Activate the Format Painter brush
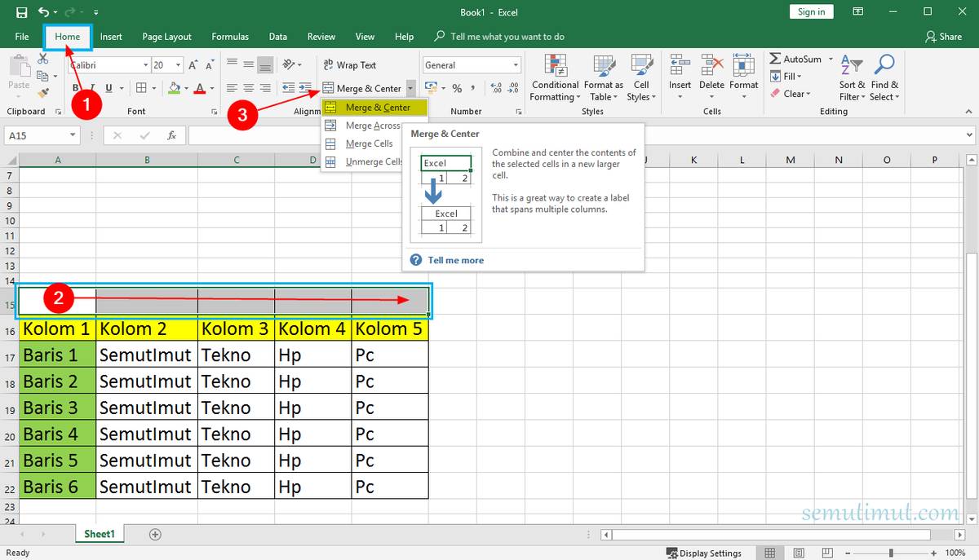Image resolution: width=979 pixels, height=560 pixels. pyautogui.click(x=43, y=92)
